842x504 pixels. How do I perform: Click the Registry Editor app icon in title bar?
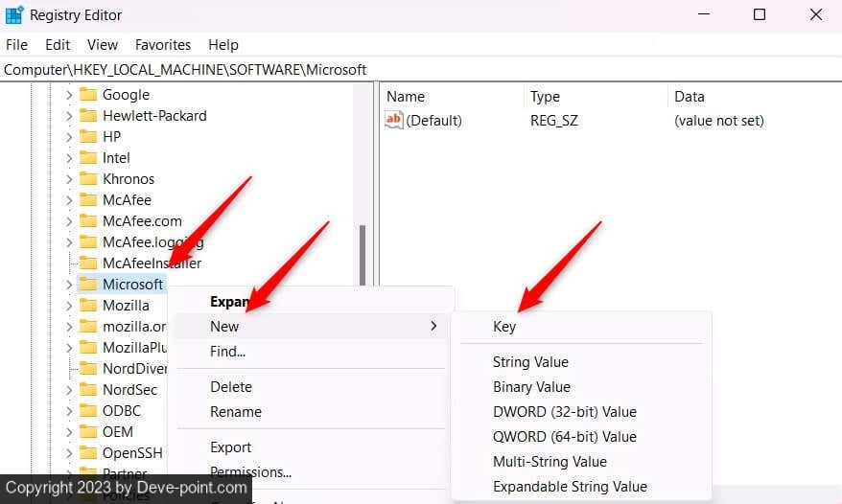pos(14,15)
